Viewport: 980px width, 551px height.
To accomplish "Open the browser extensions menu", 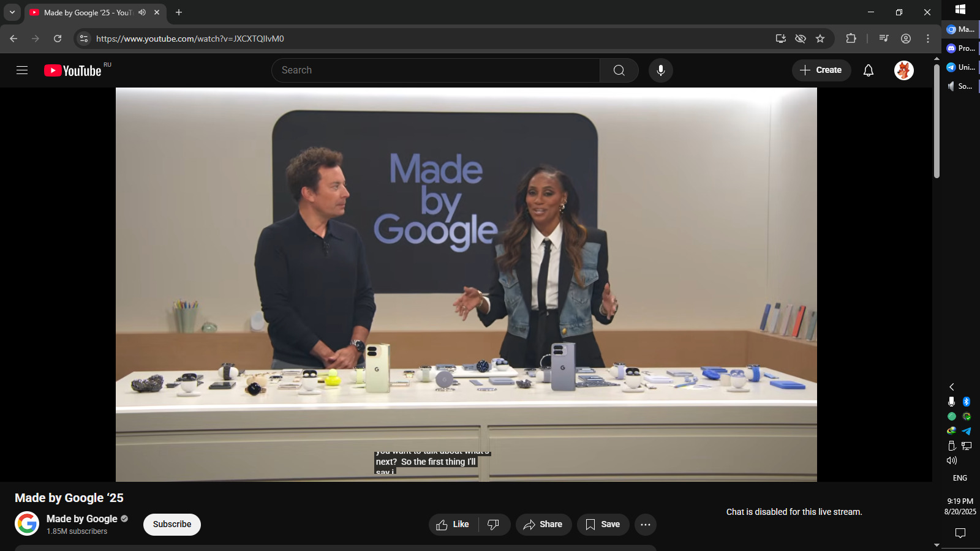I will (x=851, y=39).
